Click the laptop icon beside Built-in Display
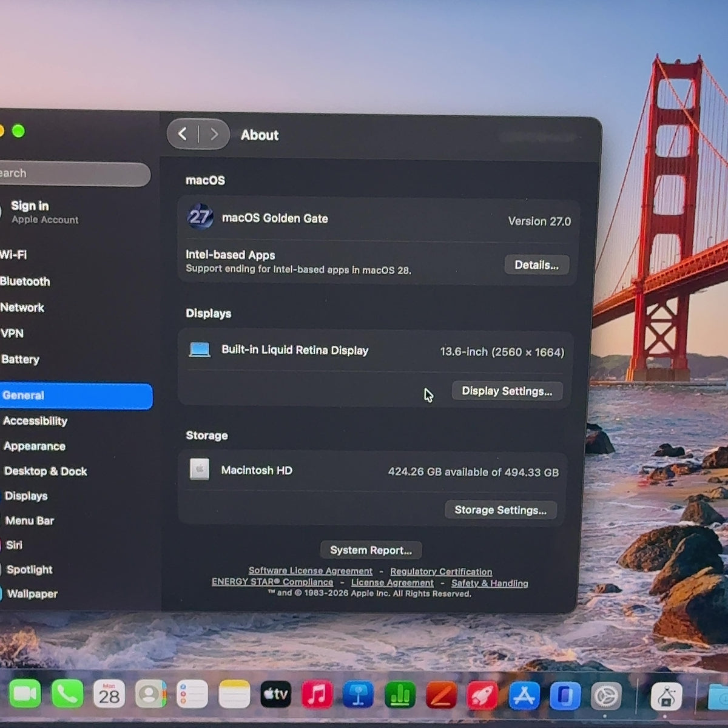 click(x=200, y=349)
